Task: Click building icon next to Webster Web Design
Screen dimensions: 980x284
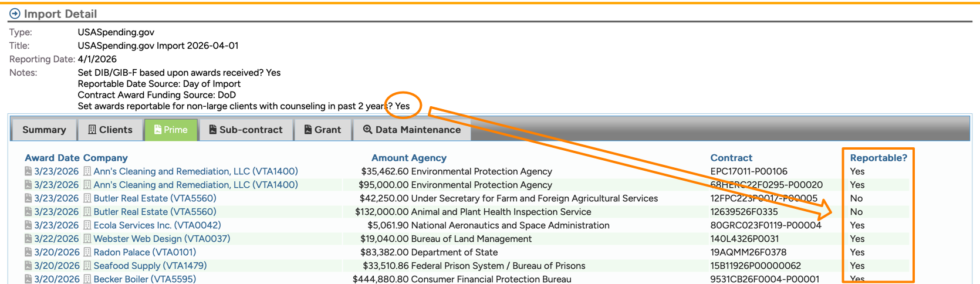Action: click(x=87, y=239)
